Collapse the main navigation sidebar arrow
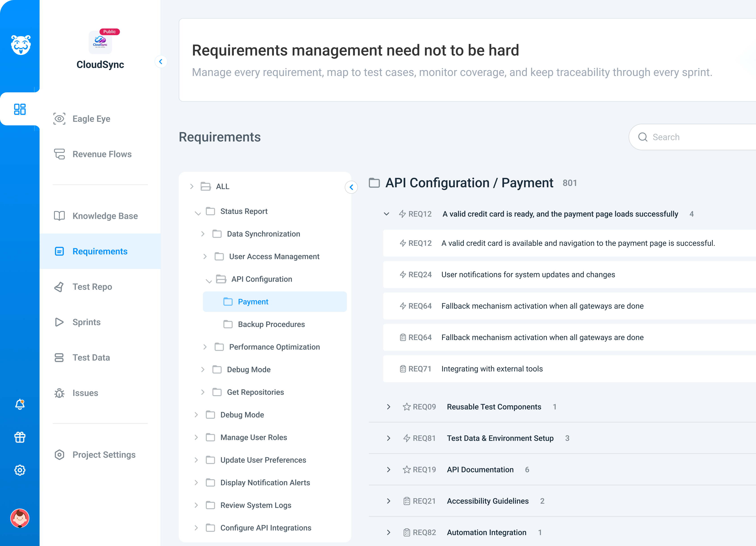This screenshot has height=546, width=756. point(161,62)
